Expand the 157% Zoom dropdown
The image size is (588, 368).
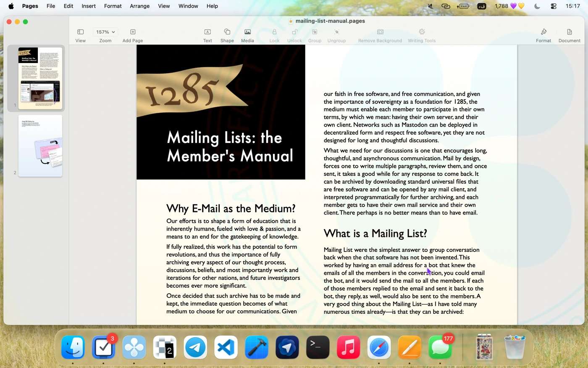(x=105, y=32)
